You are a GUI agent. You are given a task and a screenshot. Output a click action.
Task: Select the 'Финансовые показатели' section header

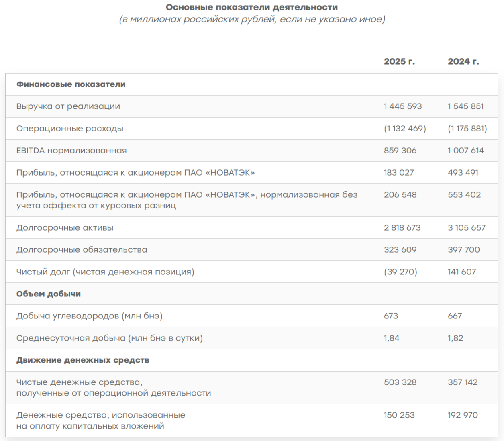coord(71,84)
